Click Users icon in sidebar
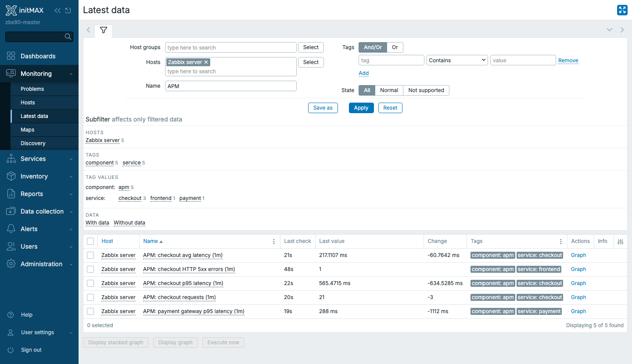 (11, 246)
